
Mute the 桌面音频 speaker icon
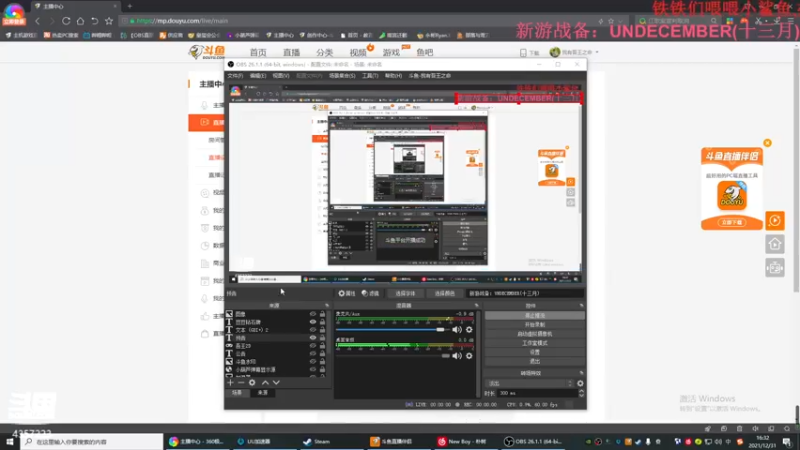(457, 356)
